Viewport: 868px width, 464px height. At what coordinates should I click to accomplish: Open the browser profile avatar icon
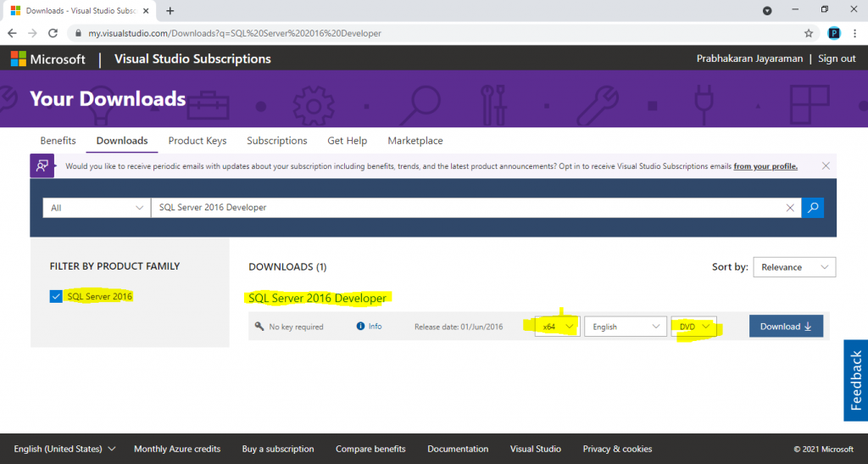point(834,33)
